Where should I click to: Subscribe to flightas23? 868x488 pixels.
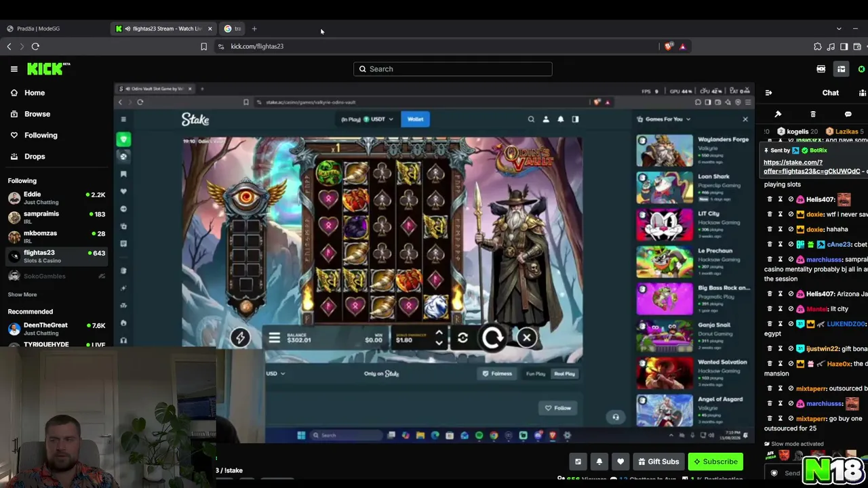715,462
